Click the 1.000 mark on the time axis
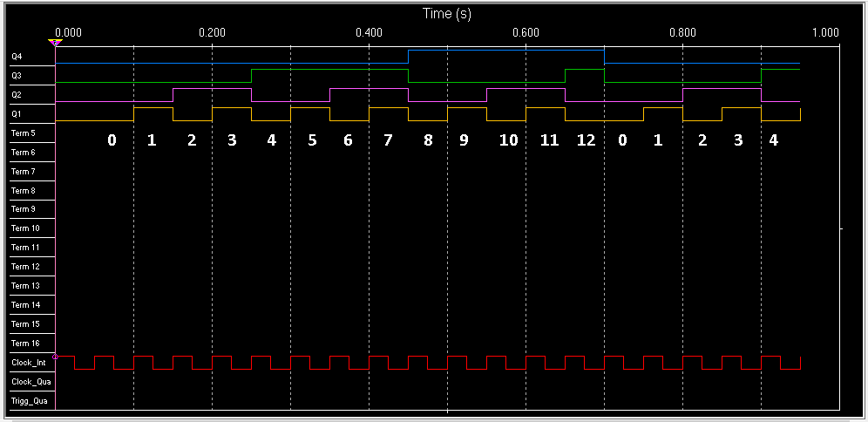 (x=825, y=32)
